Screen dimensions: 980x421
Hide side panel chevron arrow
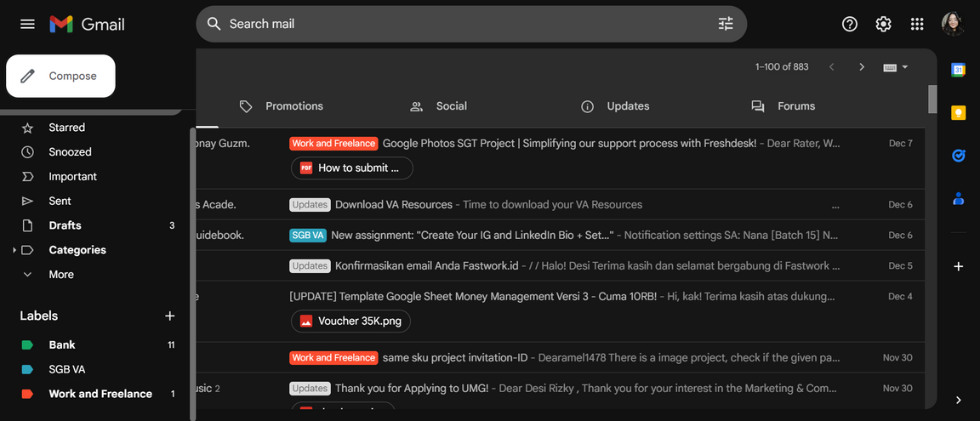click(x=959, y=400)
